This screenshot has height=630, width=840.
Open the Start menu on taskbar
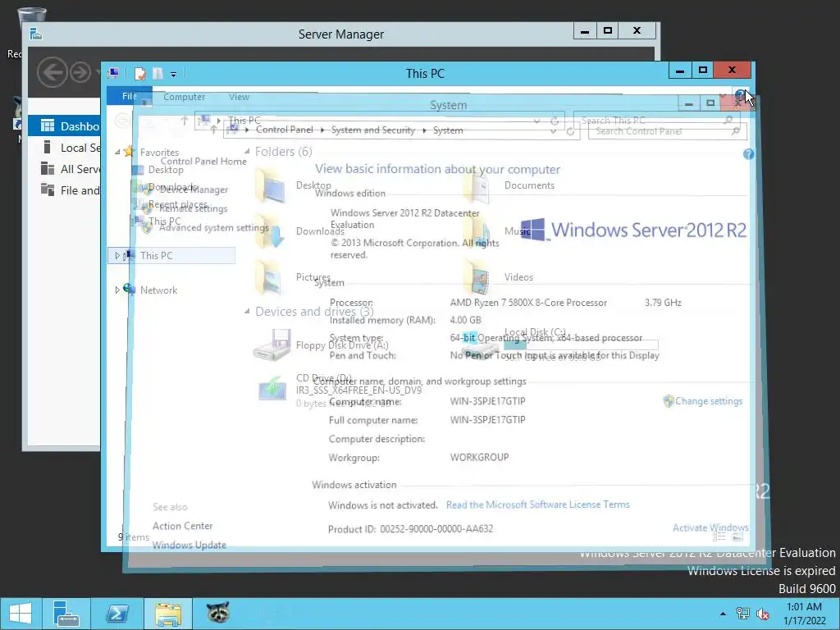(21, 614)
